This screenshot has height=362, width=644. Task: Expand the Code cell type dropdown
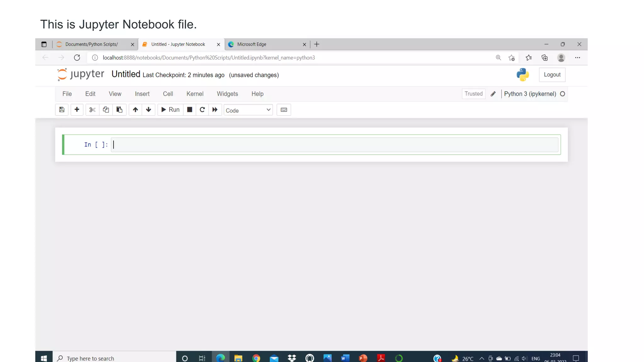point(248,110)
